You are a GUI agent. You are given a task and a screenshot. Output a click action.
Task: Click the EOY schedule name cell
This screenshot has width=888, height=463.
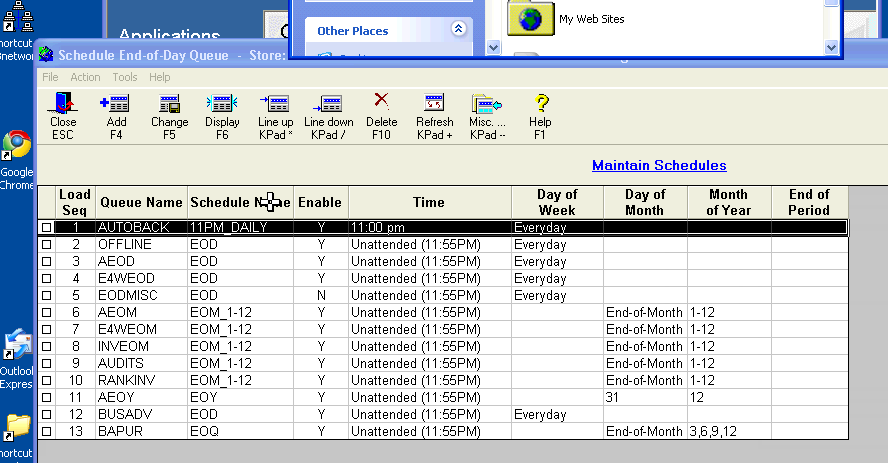[x=240, y=397]
